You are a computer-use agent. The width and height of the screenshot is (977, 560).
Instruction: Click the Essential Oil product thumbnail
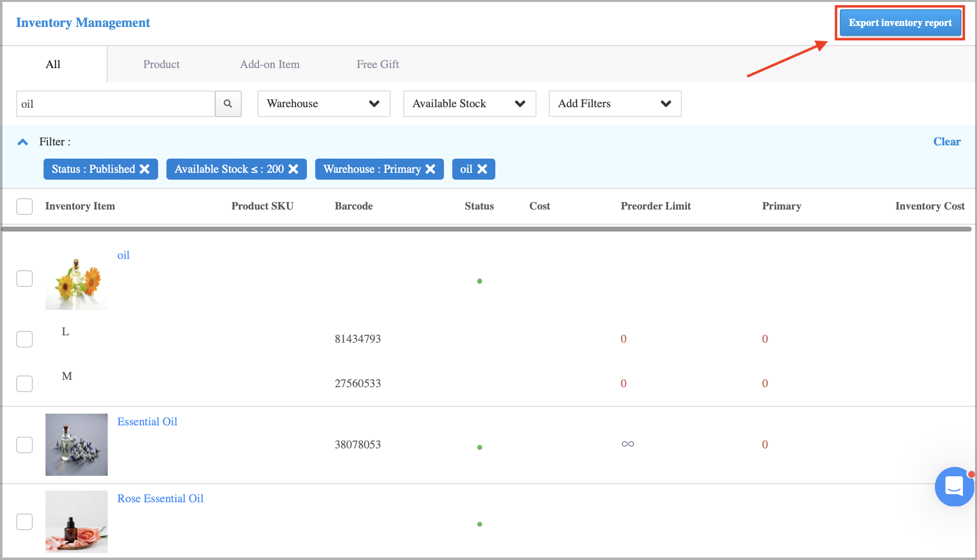tap(76, 444)
